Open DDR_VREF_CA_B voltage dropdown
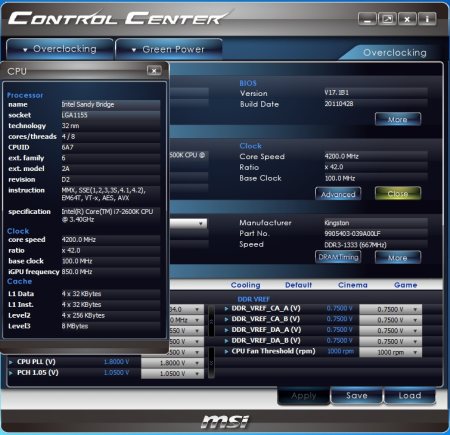The image size is (450, 435). tap(390, 320)
